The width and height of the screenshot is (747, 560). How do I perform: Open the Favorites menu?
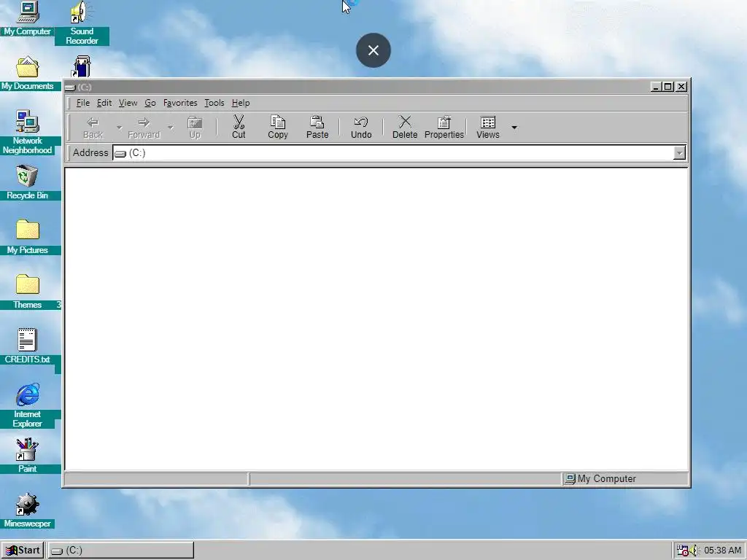click(x=180, y=103)
